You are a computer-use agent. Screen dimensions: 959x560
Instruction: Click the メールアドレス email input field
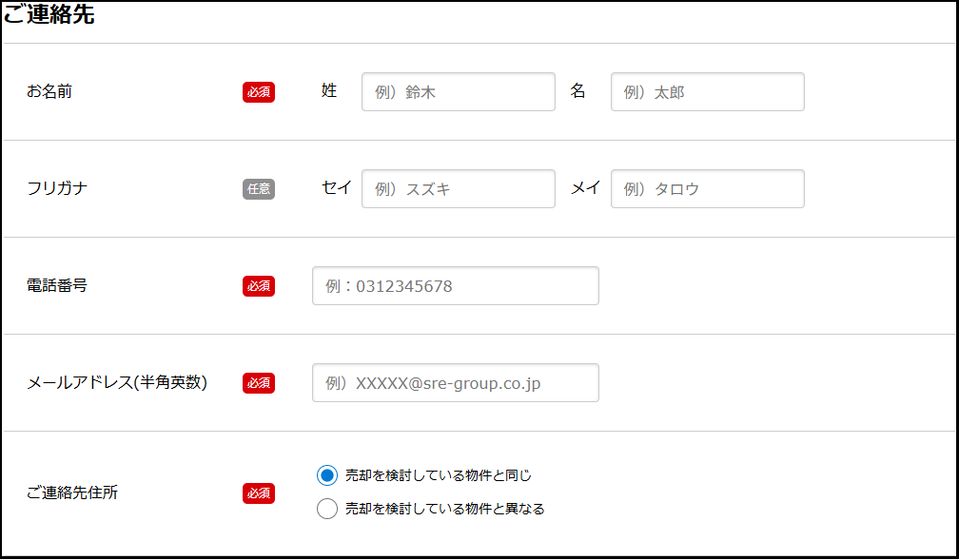pos(455,383)
